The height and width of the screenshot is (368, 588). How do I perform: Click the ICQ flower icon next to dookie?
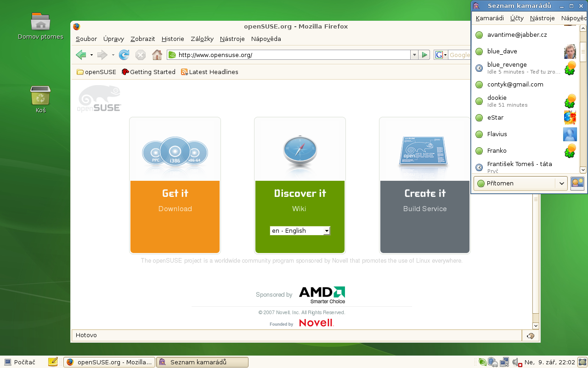click(570, 101)
